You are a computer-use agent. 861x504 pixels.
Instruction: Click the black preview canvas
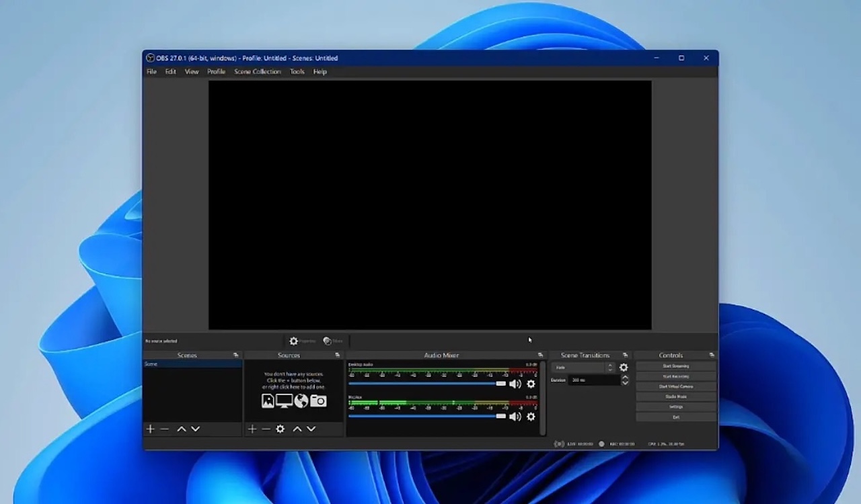point(430,205)
